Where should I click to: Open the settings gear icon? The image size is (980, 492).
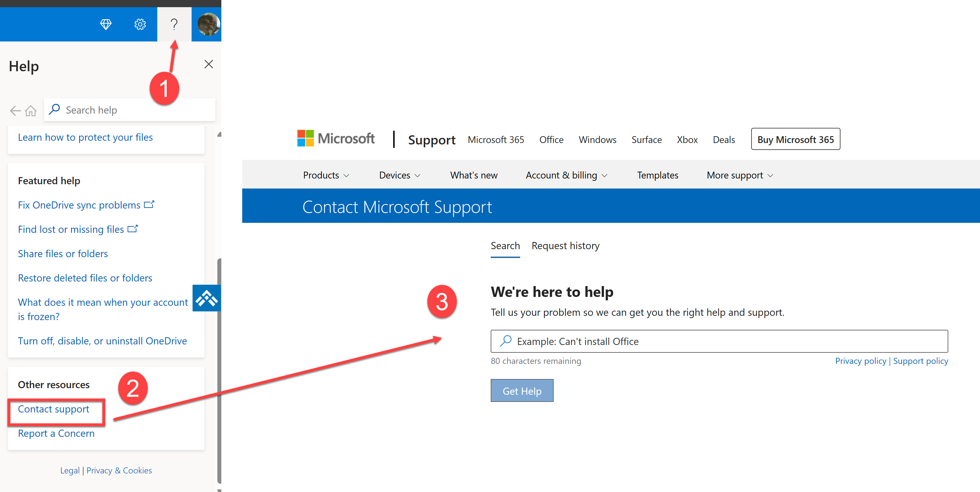[x=140, y=24]
